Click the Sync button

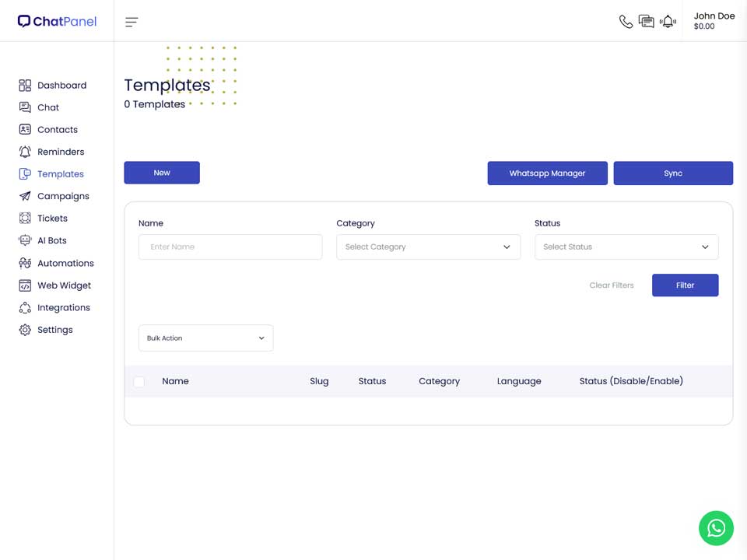tap(673, 173)
